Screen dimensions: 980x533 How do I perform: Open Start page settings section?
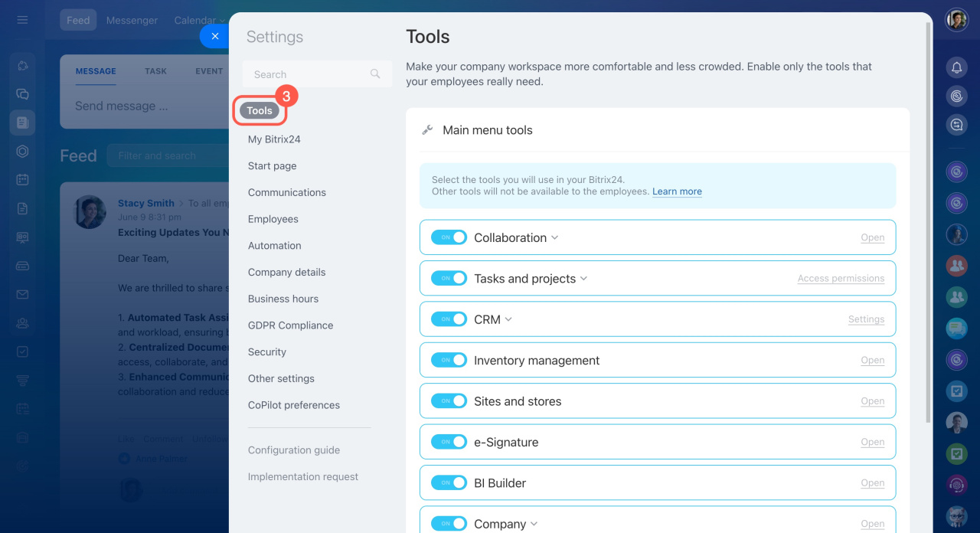click(x=272, y=166)
